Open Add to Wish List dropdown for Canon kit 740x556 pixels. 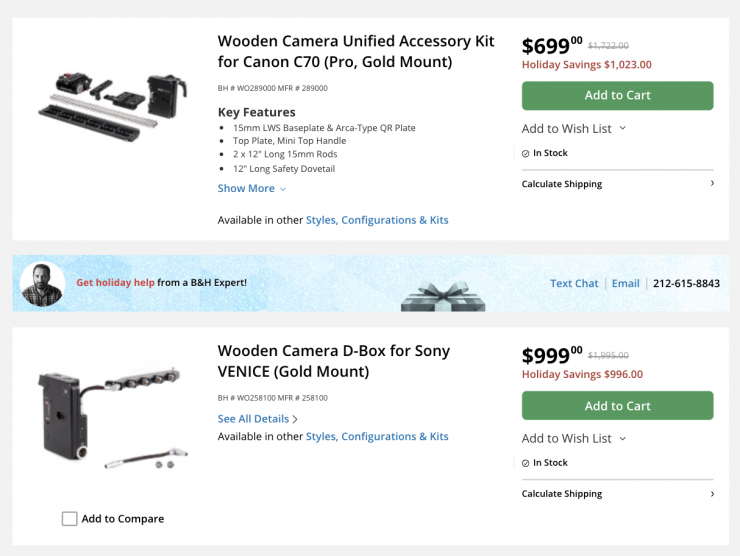[x=574, y=128]
